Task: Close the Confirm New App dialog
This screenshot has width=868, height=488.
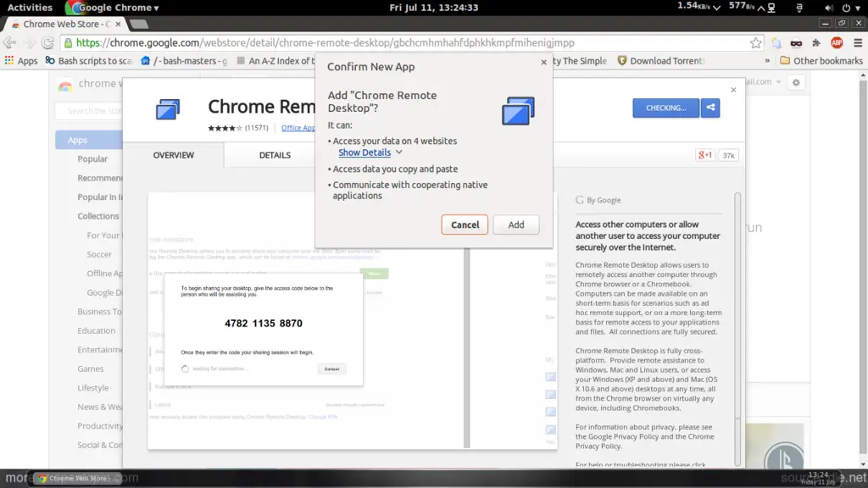Action: point(543,62)
